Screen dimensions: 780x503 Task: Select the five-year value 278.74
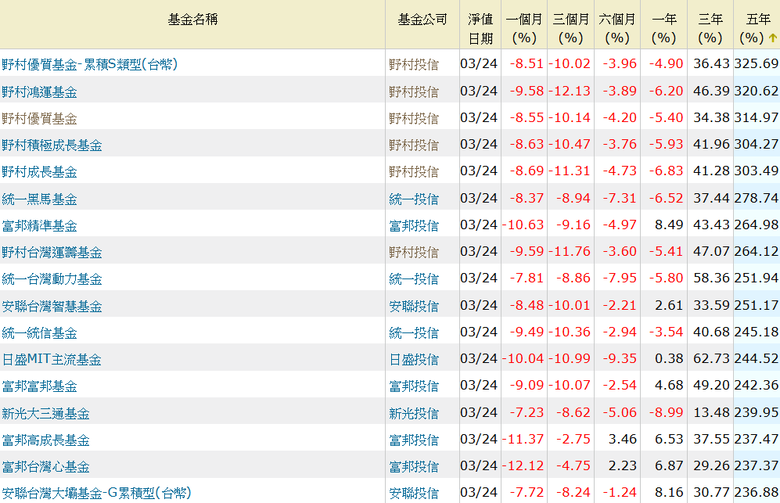(756, 198)
